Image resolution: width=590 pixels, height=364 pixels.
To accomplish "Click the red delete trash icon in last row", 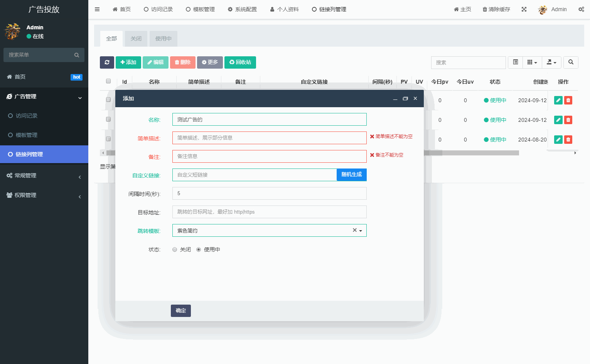I will click(x=568, y=140).
